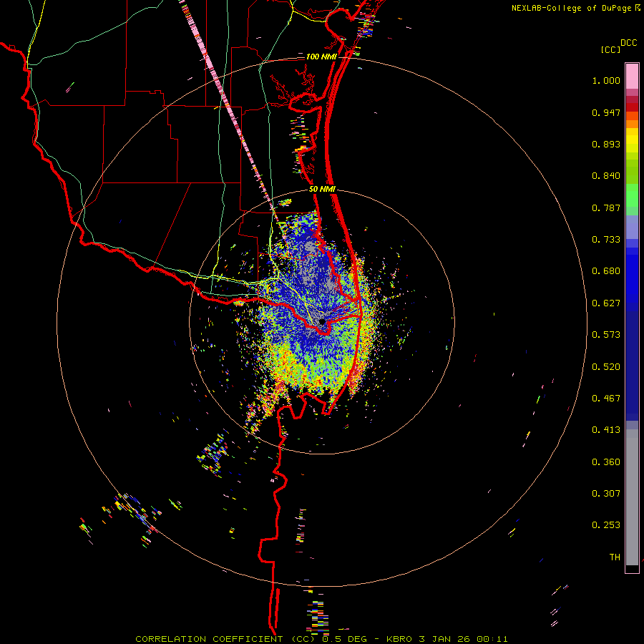Click the 0.733 legend value

click(606, 240)
